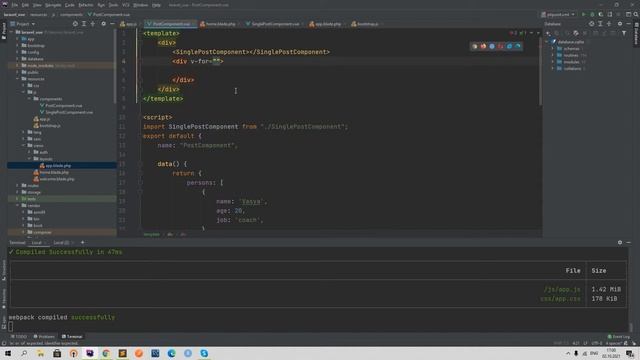Expand the config folder in project tree

(18, 52)
